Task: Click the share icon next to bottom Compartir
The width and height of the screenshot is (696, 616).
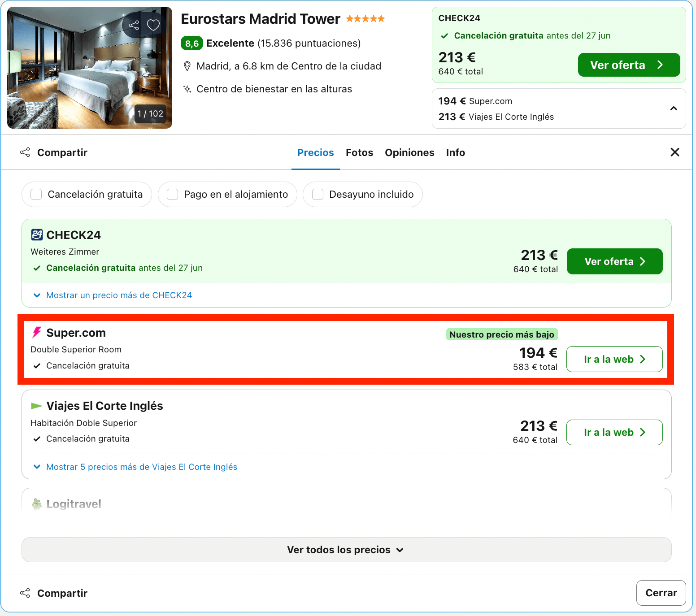Action: (25, 593)
